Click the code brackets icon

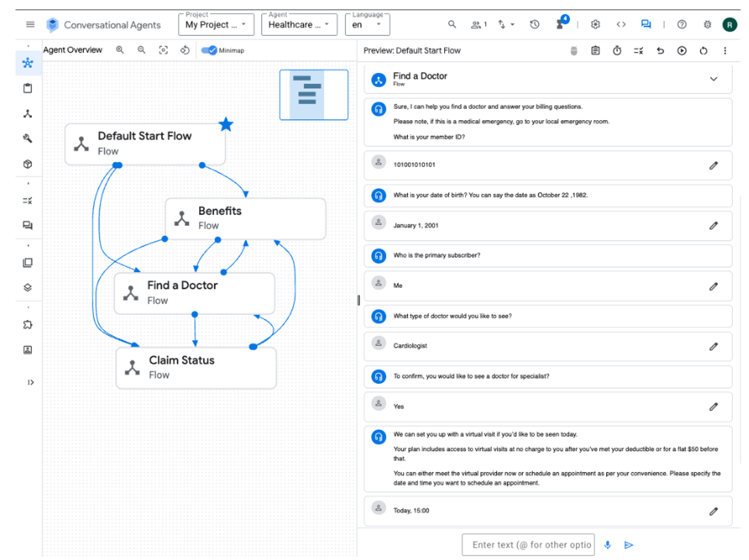click(x=621, y=24)
